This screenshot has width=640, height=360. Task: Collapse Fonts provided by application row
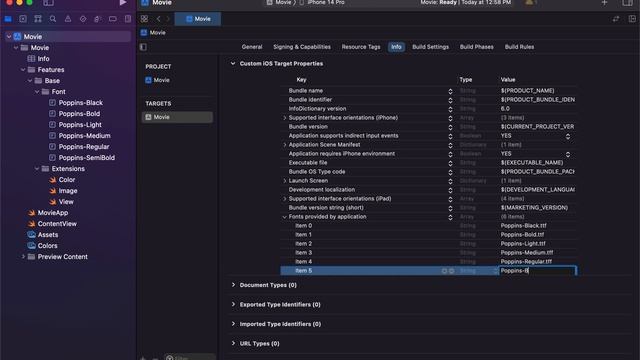(x=284, y=217)
